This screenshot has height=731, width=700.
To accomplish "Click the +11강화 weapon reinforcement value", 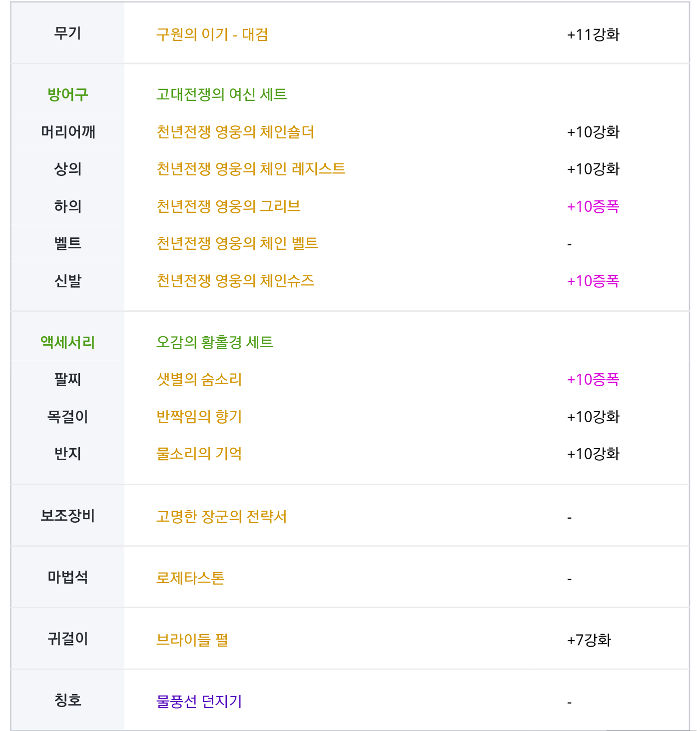I will 593,34.
